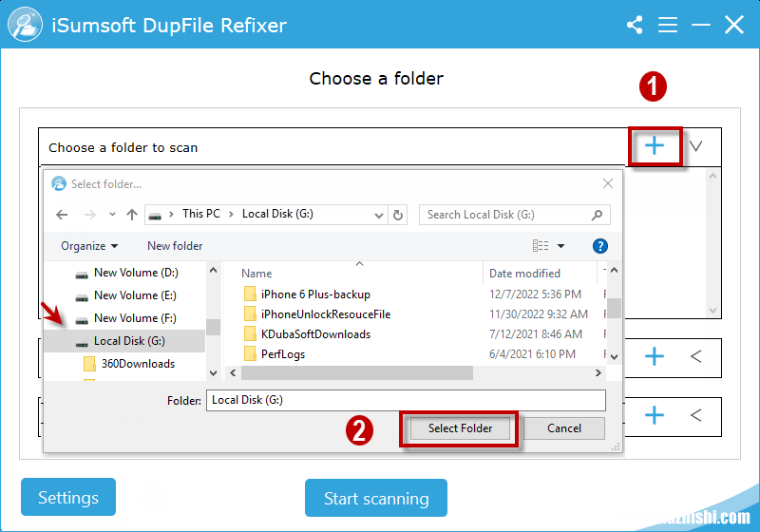This screenshot has height=532, width=760.
Task: Add a folder to scan with plus icon
Action: pyautogui.click(x=655, y=145)
